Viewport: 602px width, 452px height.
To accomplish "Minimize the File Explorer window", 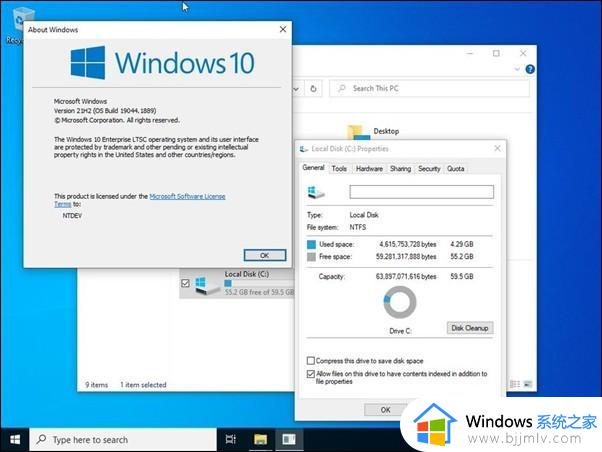I will pos(470,53).
